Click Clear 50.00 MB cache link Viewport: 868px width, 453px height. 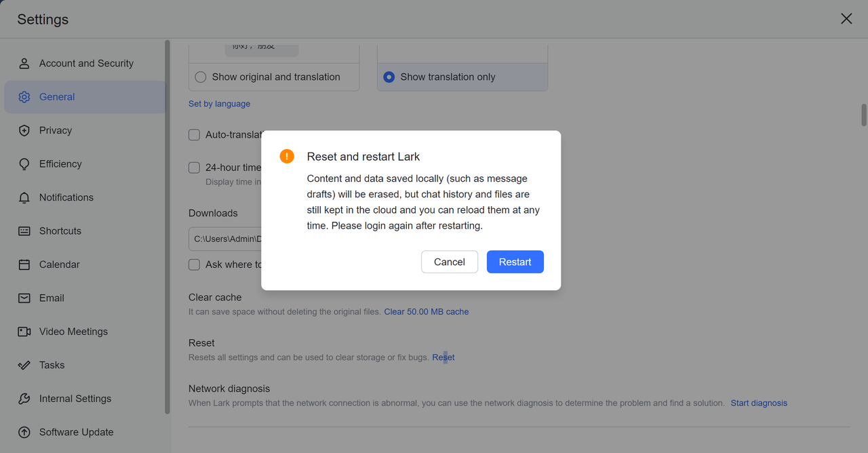coord(426,312)
